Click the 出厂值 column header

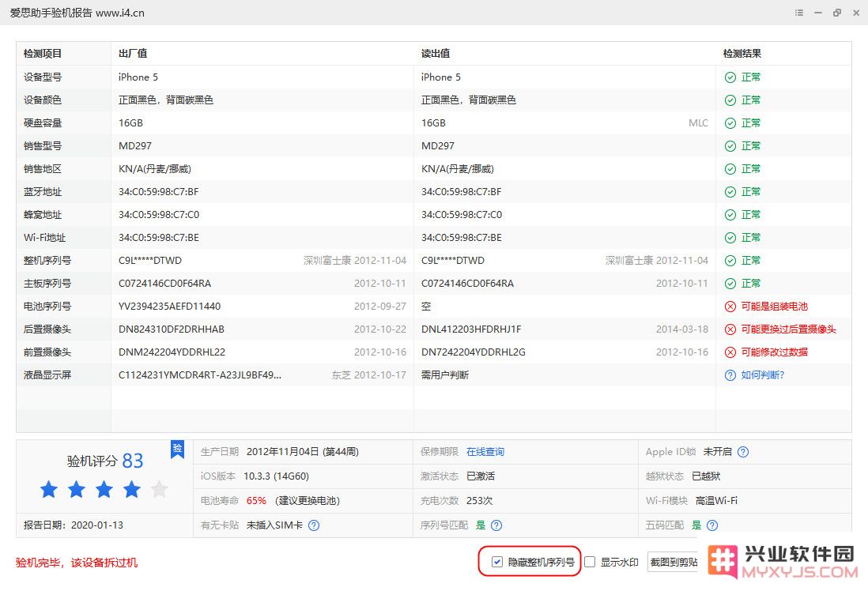click(x=133, y=54)
